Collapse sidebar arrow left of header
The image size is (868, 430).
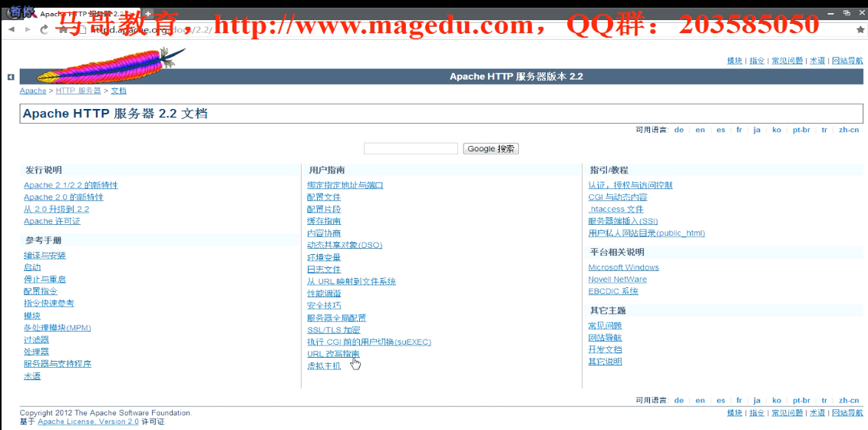coord(11,77)
